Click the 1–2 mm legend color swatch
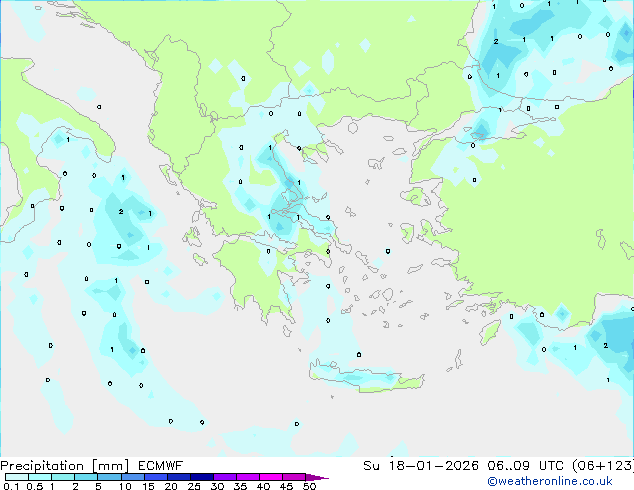The height and width of the screenshot is (490, 634). (x=63, y=477)
